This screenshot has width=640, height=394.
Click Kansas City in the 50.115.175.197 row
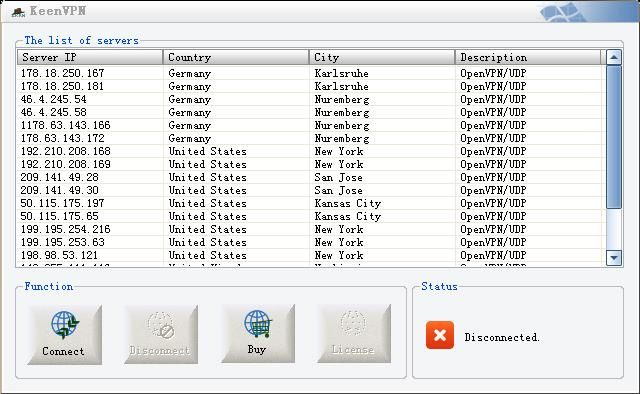point(348,203)
